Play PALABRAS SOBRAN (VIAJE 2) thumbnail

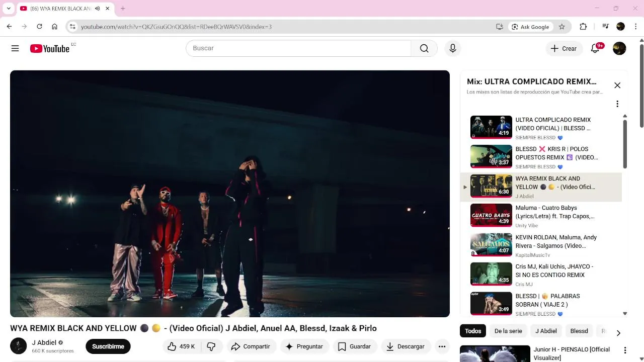pyautogui.click(x=491, y=304)
